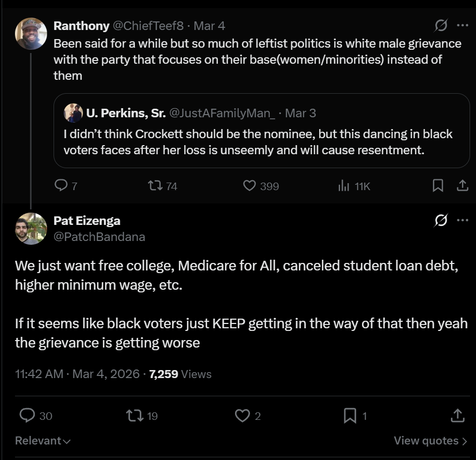Repost Ranthony's post with 74 reposts
Image resolution: width=476 pixels, height=460 pixels.
click(x=155, y=186)
